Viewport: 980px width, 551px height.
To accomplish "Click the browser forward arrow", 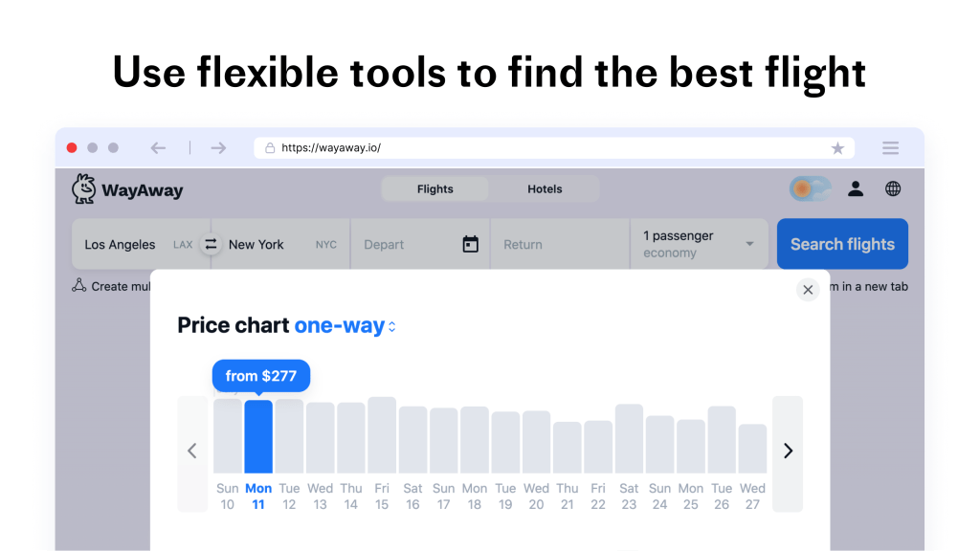I will click(218, 148).
